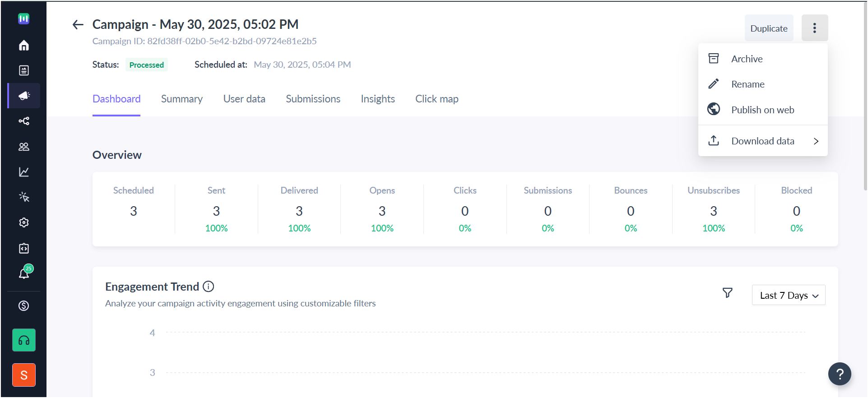Image resolution: width=868 pixels, height=398 pixels.
Task: Click the scheduled time May 30, 2025, 05:04 PM
Action: 302,65
